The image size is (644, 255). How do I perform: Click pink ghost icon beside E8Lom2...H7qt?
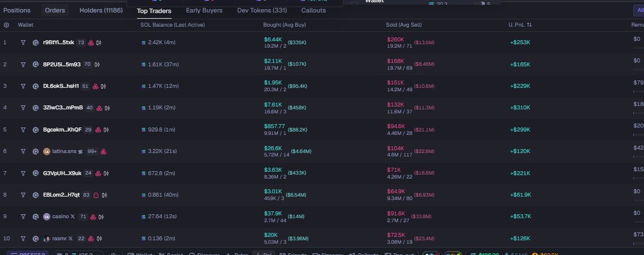click(96, 194)
